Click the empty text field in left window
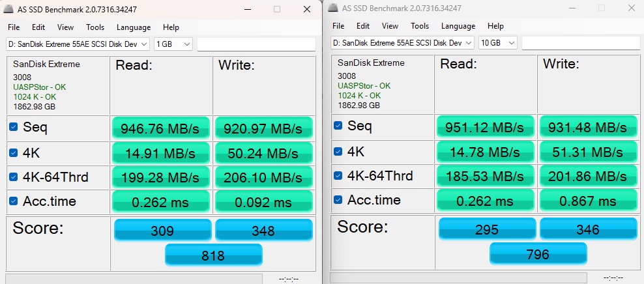The width and height of the screenshot is (644, 284). pos(256,44)
